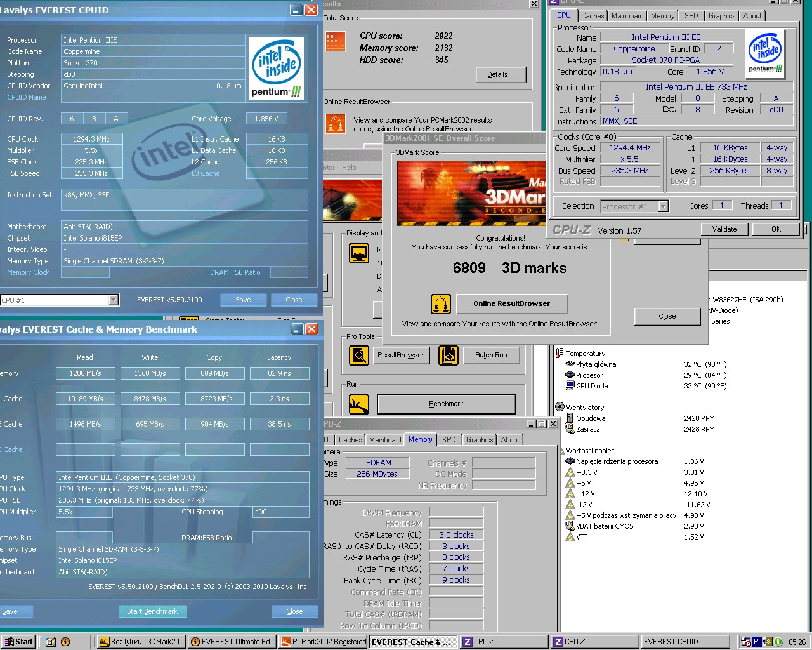Switch to Mainboard tab in top CPU-Z window
Screen dimensions: 812x650
pos(627,16)
